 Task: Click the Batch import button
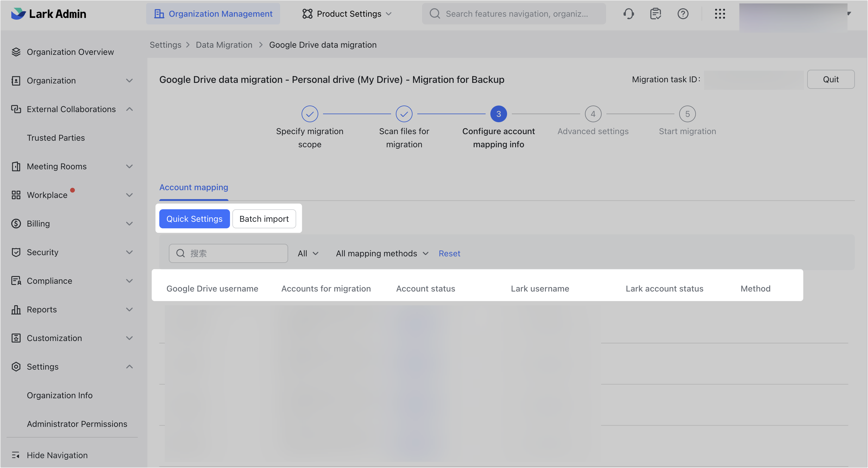[264, 219]
